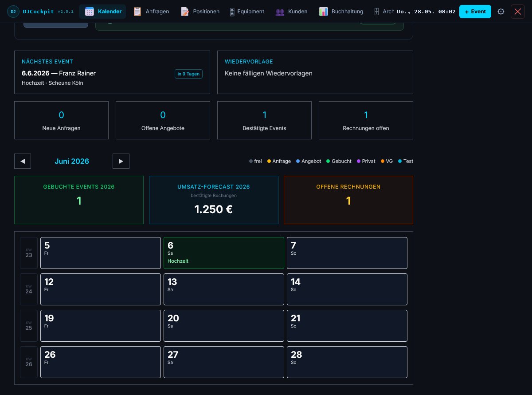Create a new event with + Event

(475, 12)
